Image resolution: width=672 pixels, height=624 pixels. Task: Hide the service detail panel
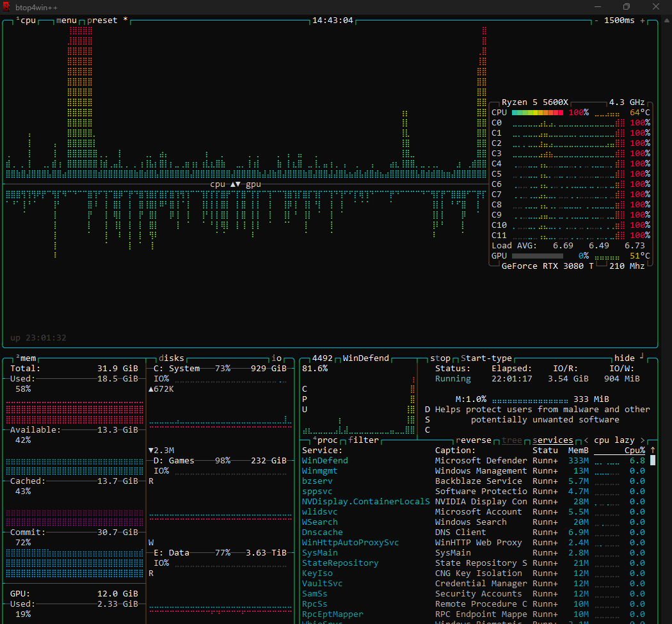[625, 358]
